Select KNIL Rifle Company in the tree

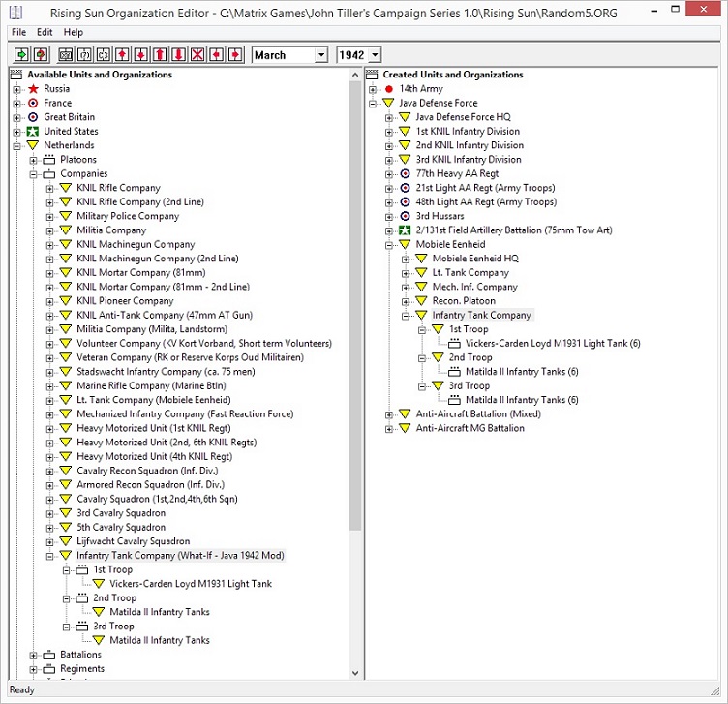pyautogui.click(x=118, y=188)
